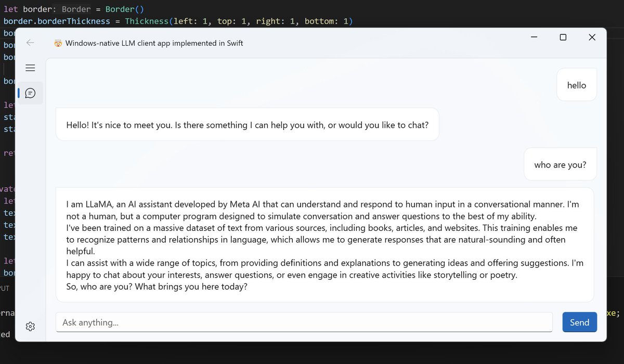Close the LLM client window
This screenshot has width=624, height=364.
click(592, 37)
